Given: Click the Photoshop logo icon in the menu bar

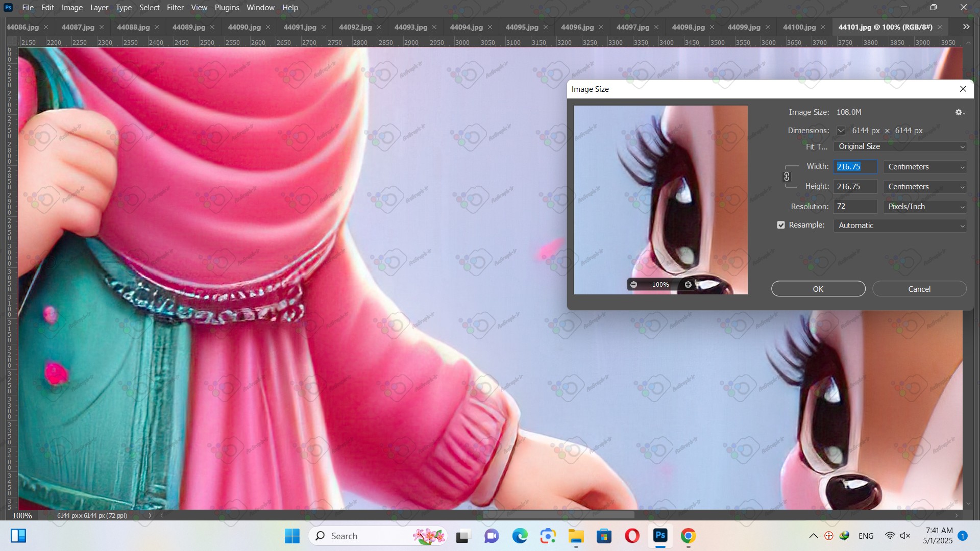Looking at the screenshot, I should click(8, 7).
